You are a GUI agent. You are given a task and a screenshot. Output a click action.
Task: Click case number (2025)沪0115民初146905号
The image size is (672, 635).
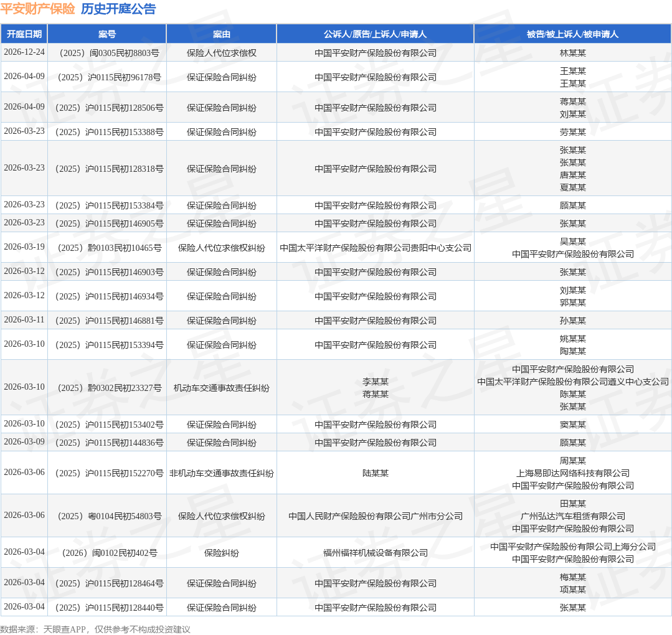pyautogui.click(x=106, y=223)
